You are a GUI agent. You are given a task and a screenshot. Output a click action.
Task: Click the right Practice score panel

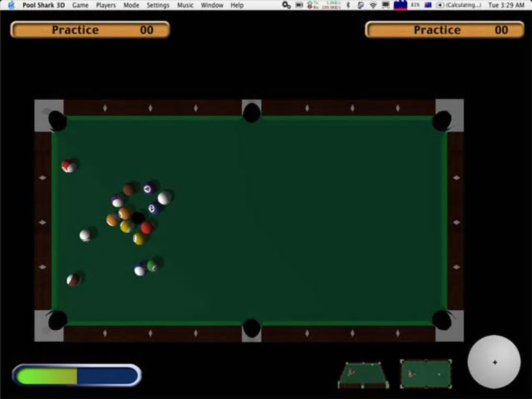pyautogui.click(x=444, y=30)
